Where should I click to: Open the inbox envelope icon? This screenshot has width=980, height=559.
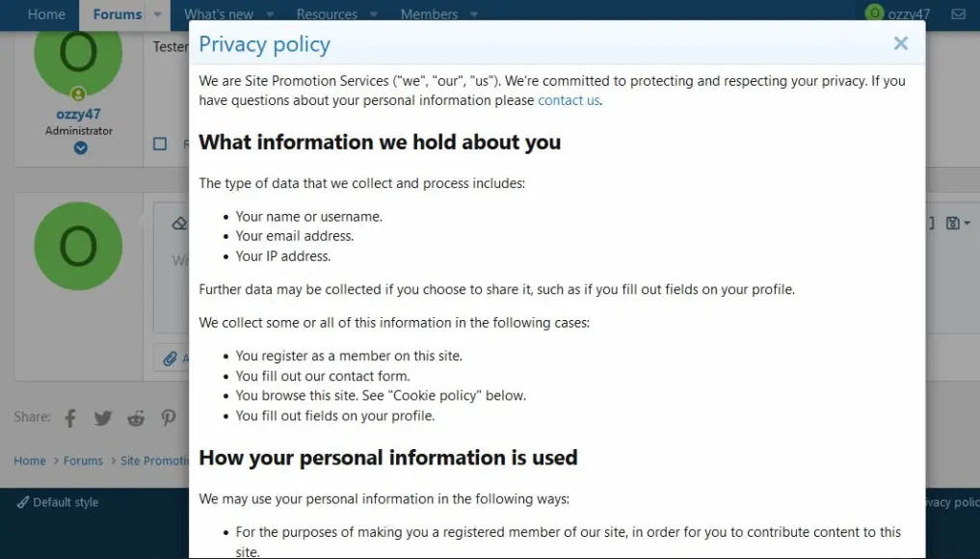(x=958, y=14)
